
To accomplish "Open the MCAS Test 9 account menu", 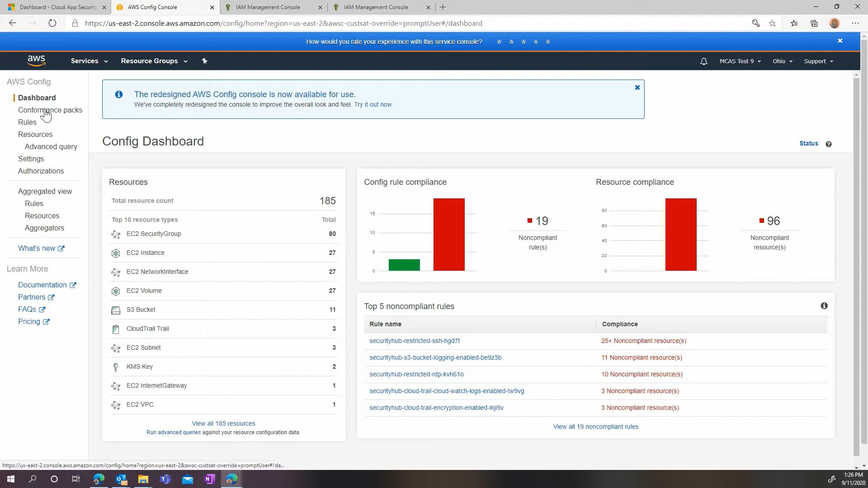I will pyautogui.click(x=740, y=61).
